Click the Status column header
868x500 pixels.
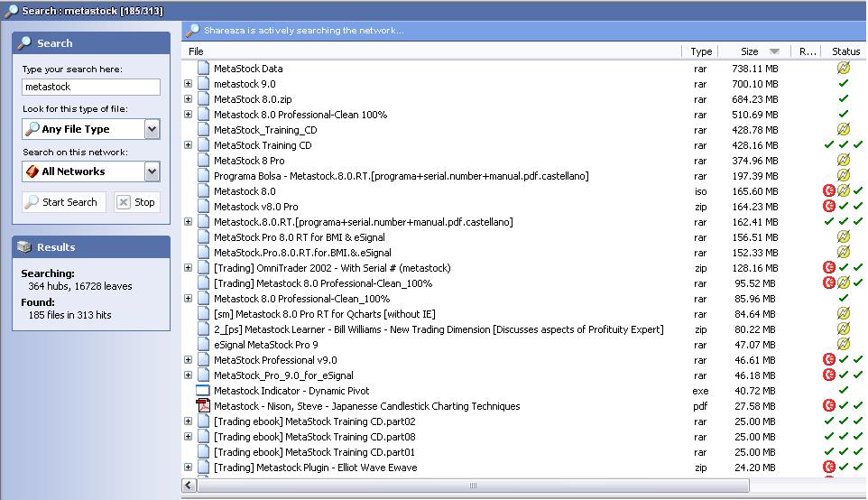[845, 51]
